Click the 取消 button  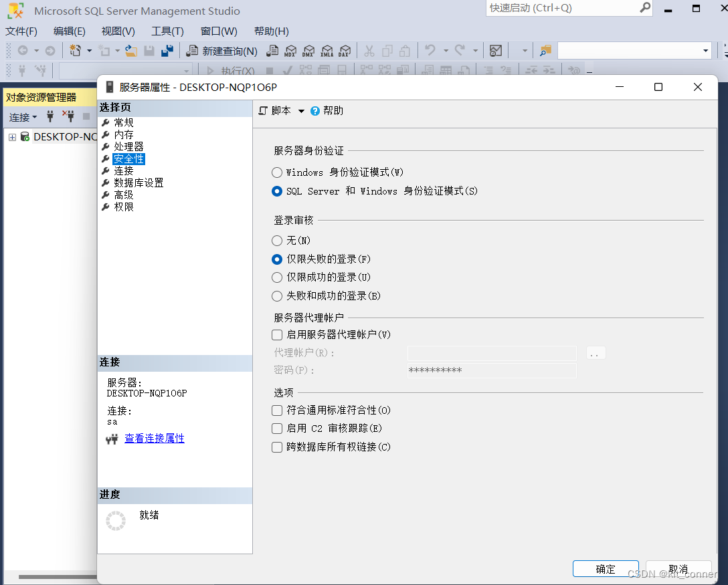678,569
